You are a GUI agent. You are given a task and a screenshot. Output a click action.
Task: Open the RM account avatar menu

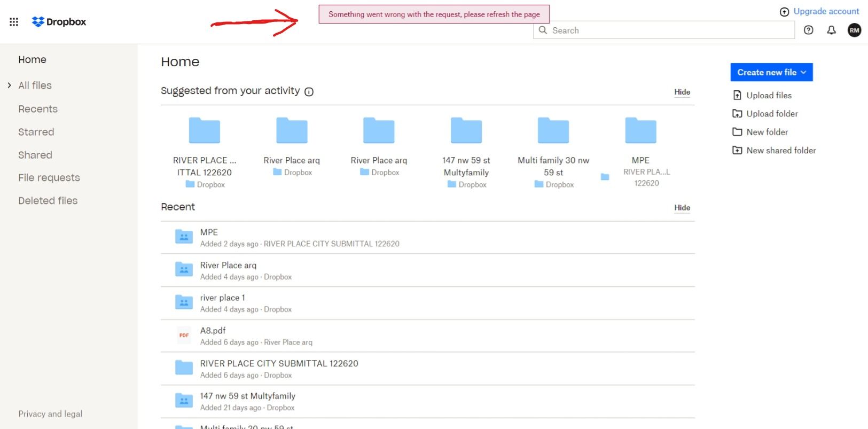pyautogui.click(x=854, y=30)
